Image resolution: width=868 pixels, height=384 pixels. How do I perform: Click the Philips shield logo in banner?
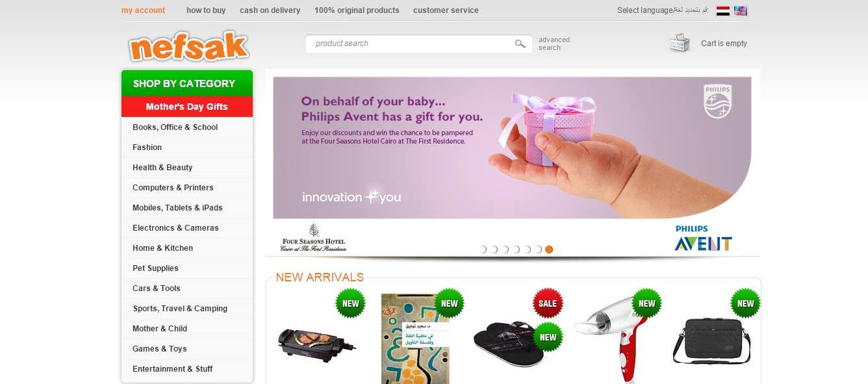click(x=717, y=101)
